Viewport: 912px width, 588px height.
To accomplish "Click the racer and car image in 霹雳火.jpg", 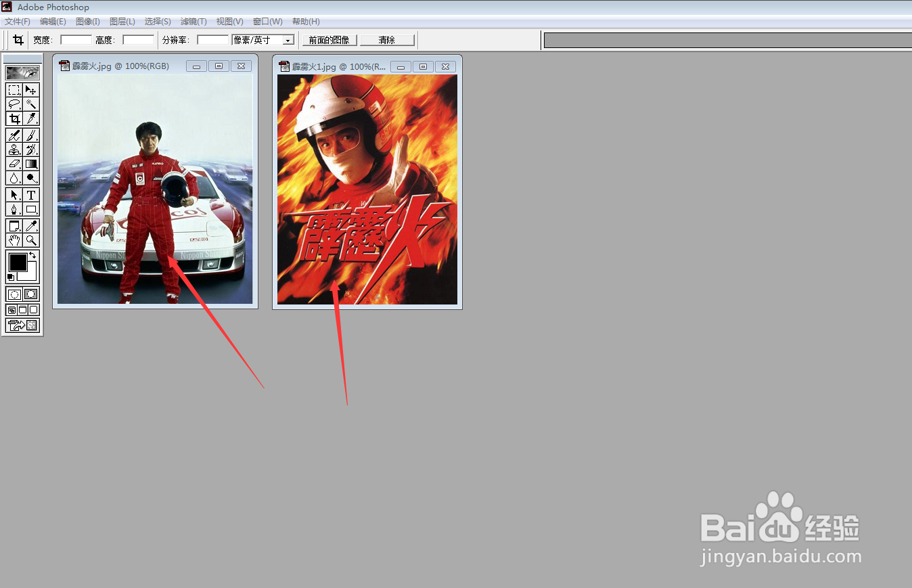I will [x=155, y=189].
